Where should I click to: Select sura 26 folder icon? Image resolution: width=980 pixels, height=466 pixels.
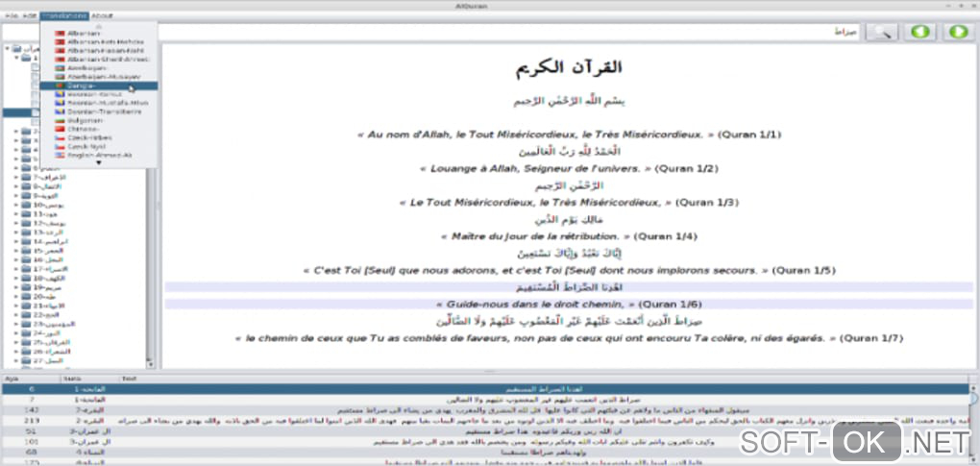click(26, 351)
